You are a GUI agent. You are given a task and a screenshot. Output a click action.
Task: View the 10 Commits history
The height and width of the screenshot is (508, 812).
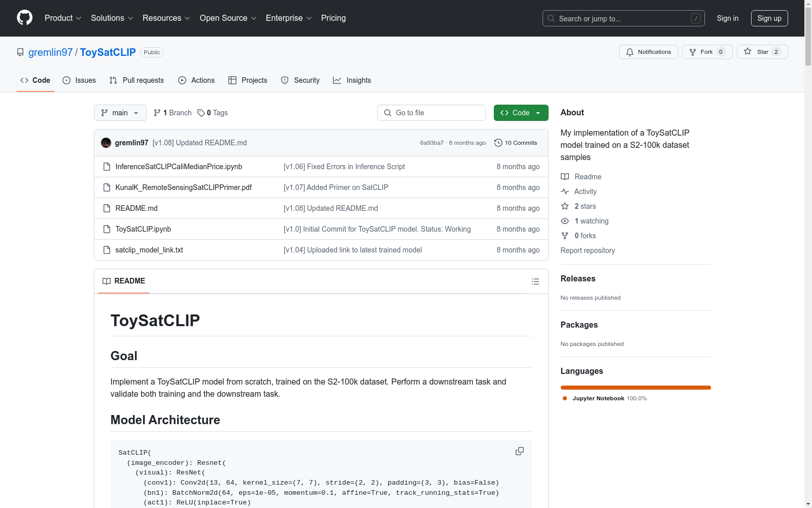[516, 143]
